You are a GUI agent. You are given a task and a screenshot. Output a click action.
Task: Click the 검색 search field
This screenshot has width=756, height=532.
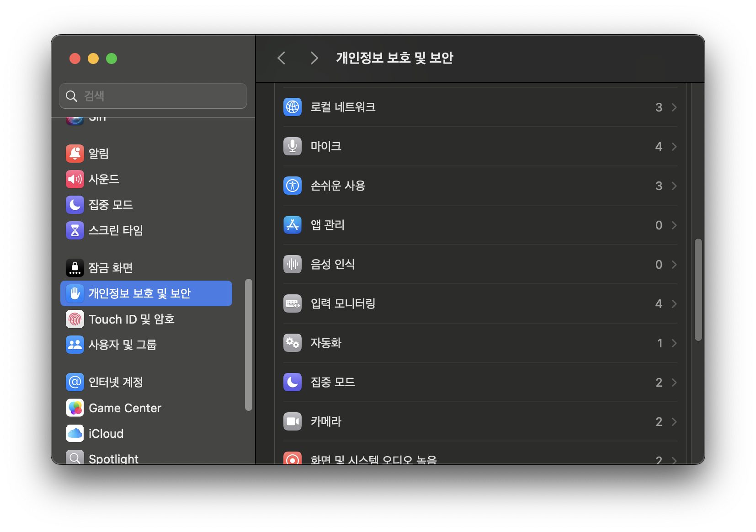click(x=153, y=96)
